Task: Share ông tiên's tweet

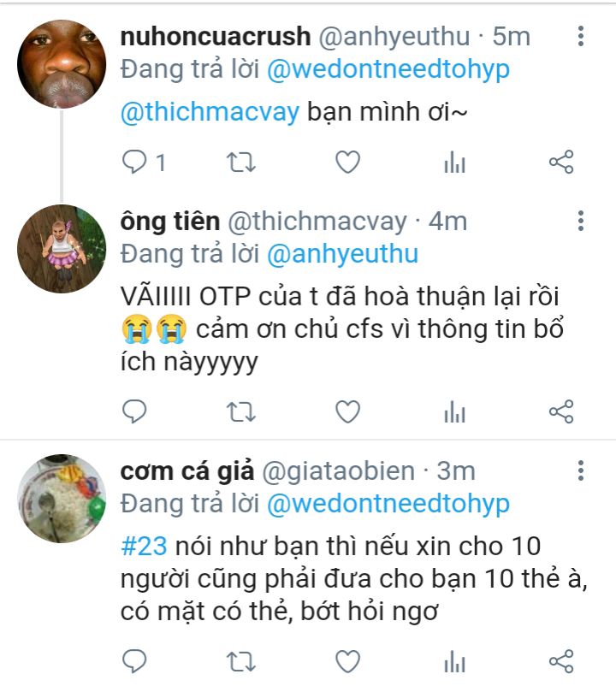Action: tap(561, 411)
